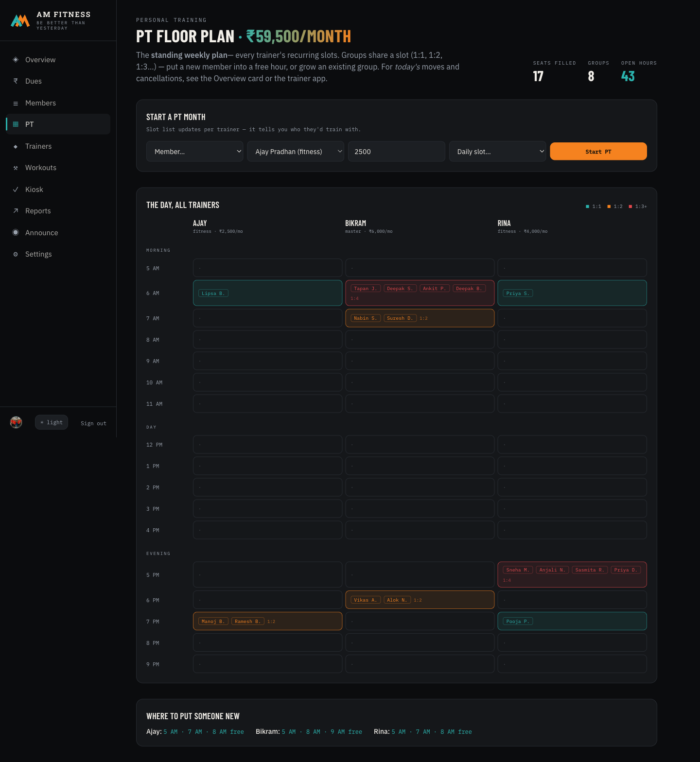Click the tools icon beside Workouts

(16, 168)
